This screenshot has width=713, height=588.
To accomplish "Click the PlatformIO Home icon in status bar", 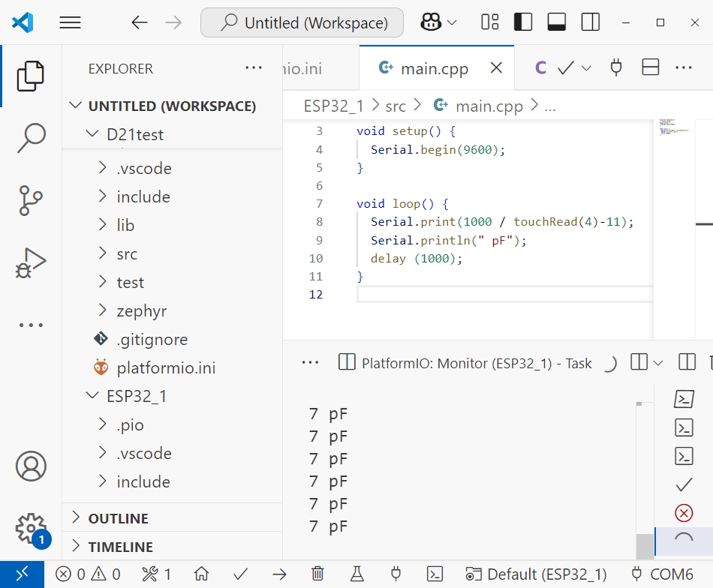I will pyautogui.click(x=201, y=574).
